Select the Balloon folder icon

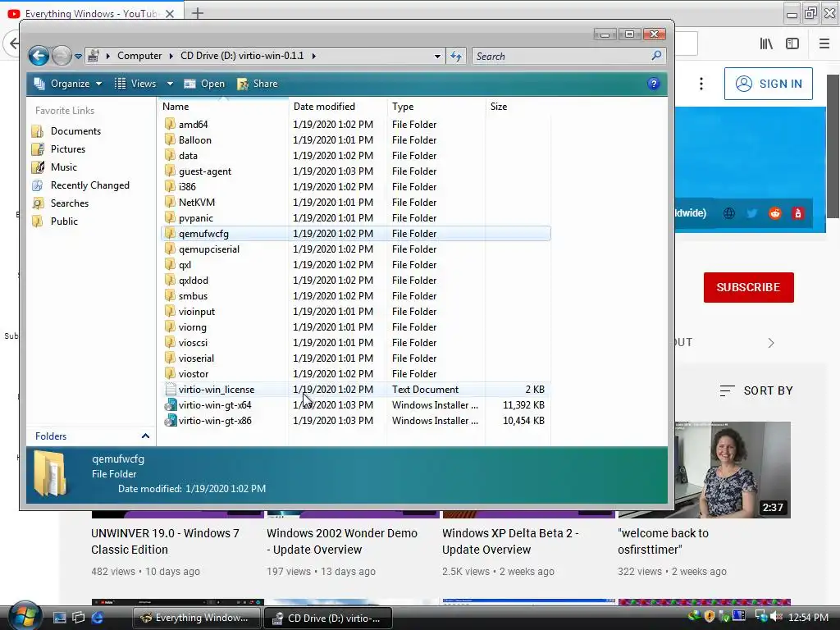point(170,139)
